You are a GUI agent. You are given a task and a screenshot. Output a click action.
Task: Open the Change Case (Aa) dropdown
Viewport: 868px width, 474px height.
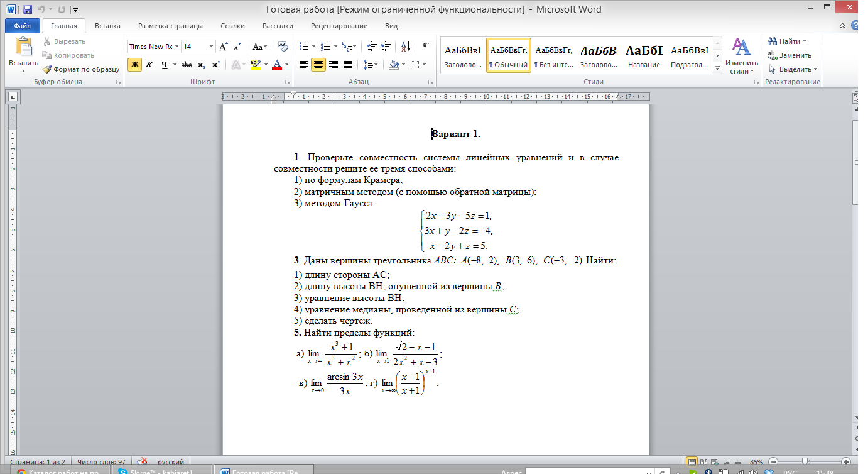coord(259,47)
